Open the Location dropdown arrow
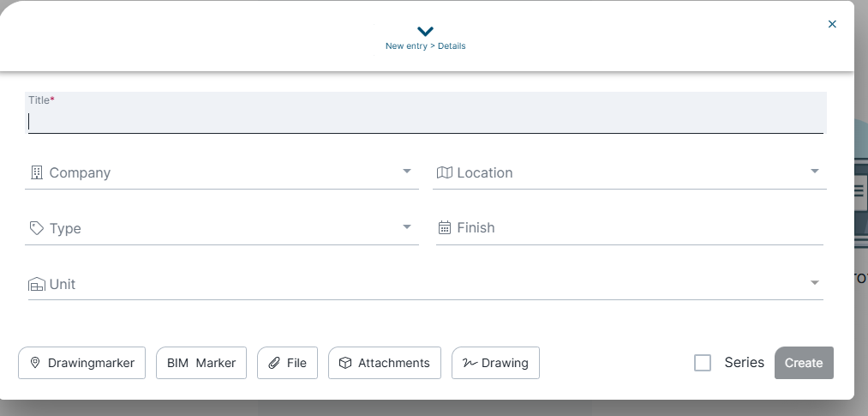 click(815, 172)
